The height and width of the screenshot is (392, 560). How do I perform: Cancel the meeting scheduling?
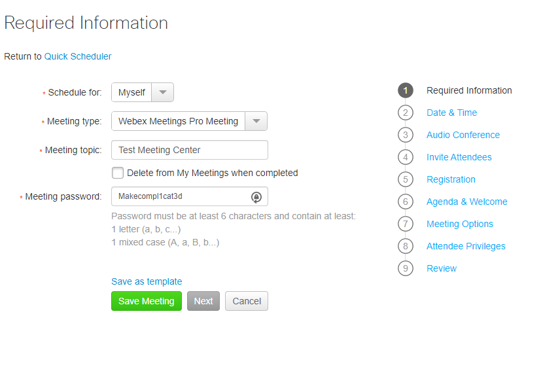tap(247, 301)
